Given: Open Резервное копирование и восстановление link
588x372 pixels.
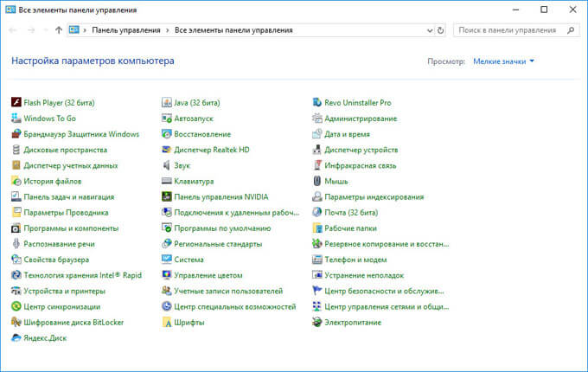Looking at the screenshot, I should point(387,244).
